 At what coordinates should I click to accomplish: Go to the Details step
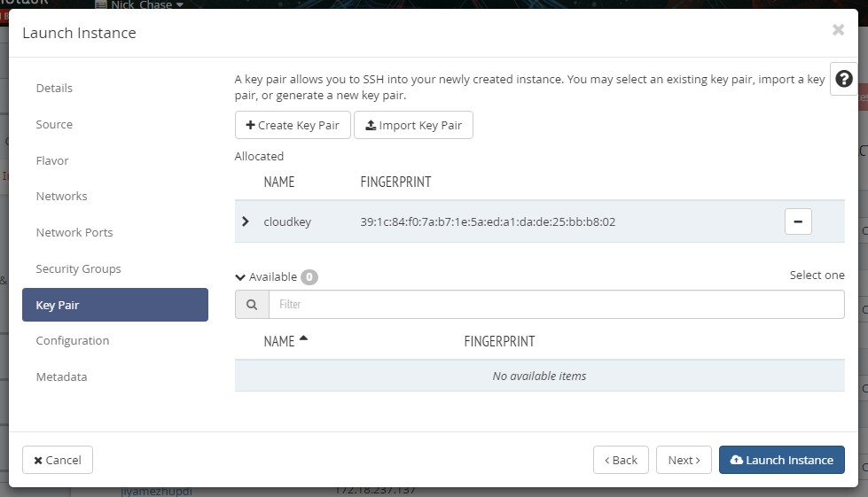point(54,89)
